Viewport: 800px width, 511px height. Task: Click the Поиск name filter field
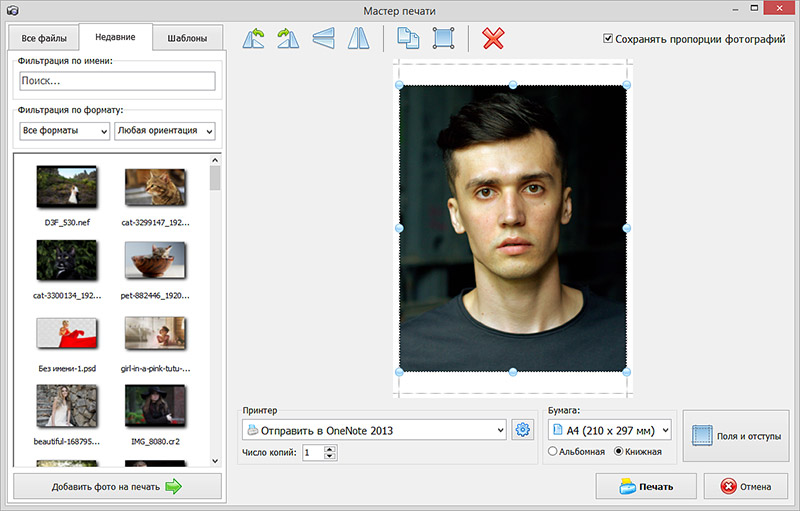tap(117, 82)
